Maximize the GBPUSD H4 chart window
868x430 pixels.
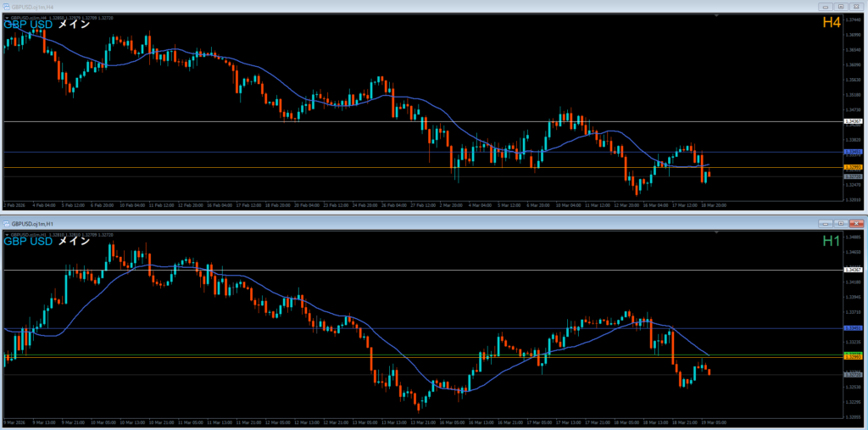pos(840,6)
